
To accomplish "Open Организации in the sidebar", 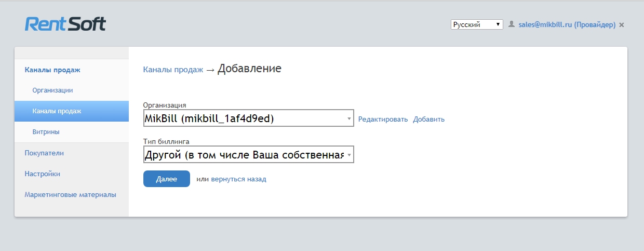I will coord(52,90).
